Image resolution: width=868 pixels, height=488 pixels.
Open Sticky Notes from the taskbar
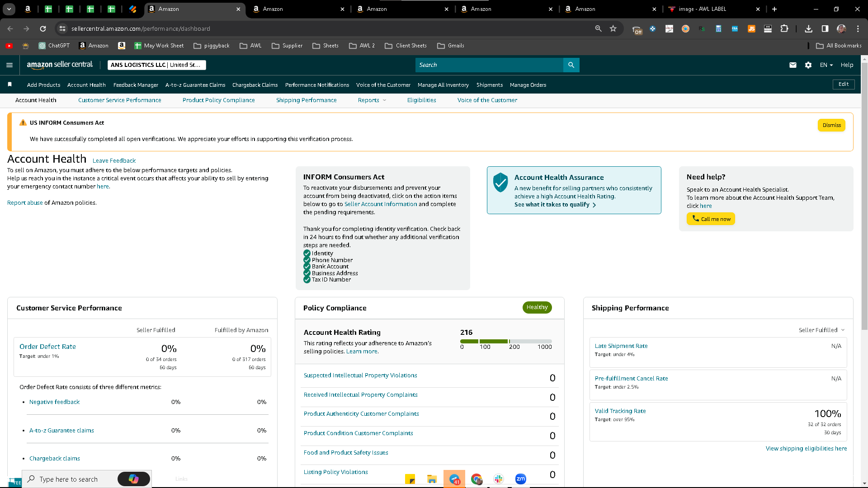[410, 479]
